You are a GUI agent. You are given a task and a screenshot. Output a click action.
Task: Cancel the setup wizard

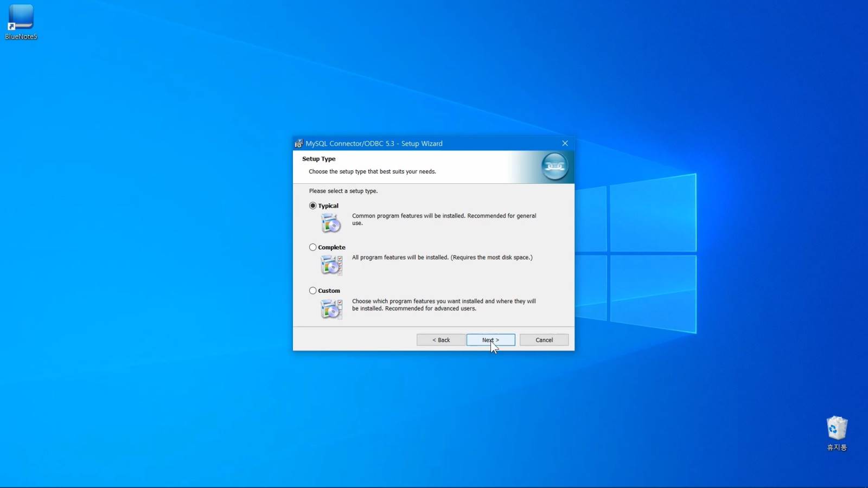(x=544, y=340)
